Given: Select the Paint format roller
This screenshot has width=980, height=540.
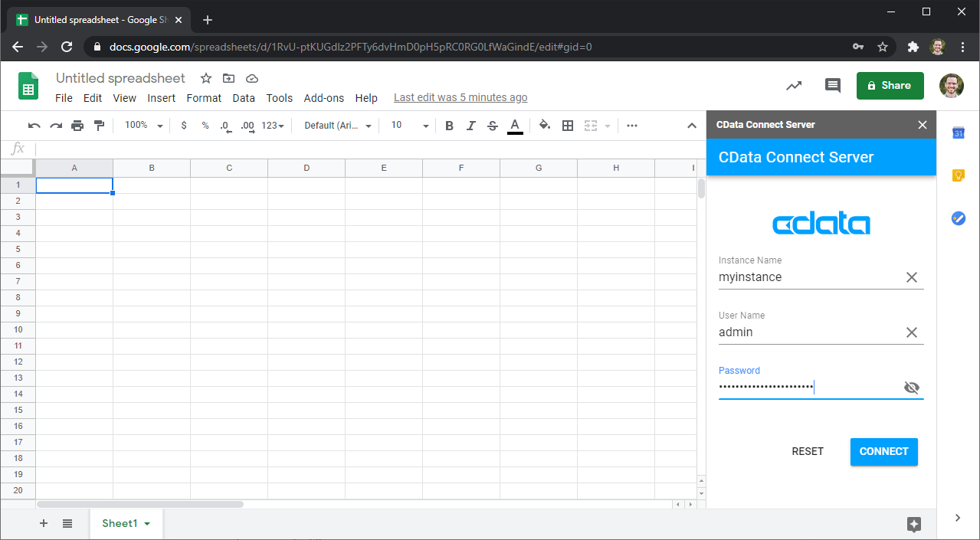Looking at the screenshot, I should [x=99, y=126].
